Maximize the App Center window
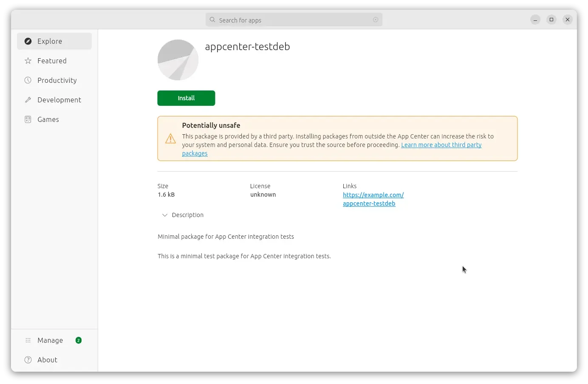The image size is (588, 384). coord(551,20)
